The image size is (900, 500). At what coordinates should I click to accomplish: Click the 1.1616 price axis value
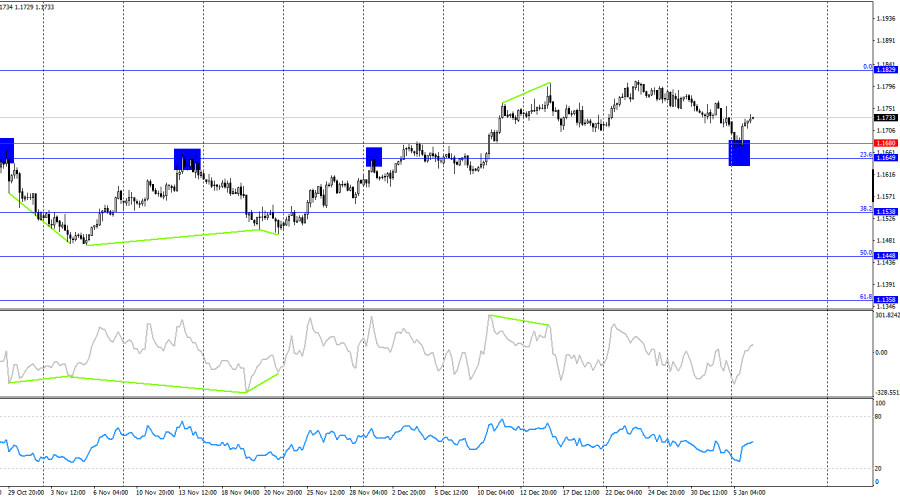point(886,175)
